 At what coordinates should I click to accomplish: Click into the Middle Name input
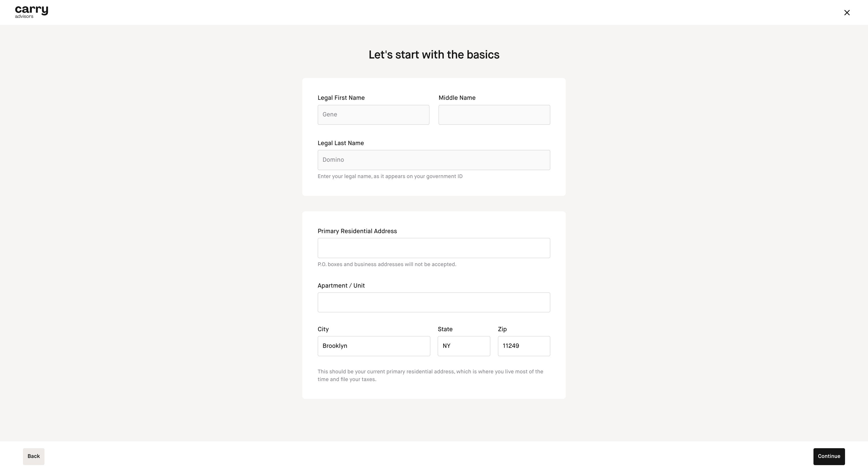pyautogui.click(x=494, y=115)
